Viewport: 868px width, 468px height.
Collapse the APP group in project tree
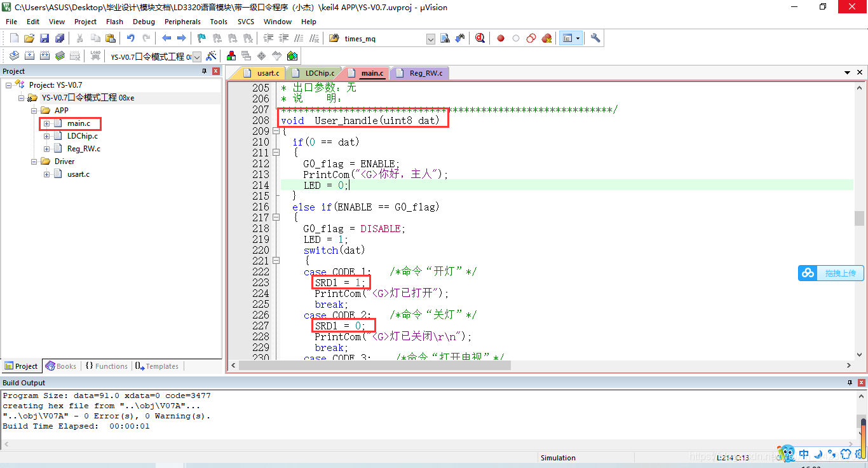(x=34, y=111)
